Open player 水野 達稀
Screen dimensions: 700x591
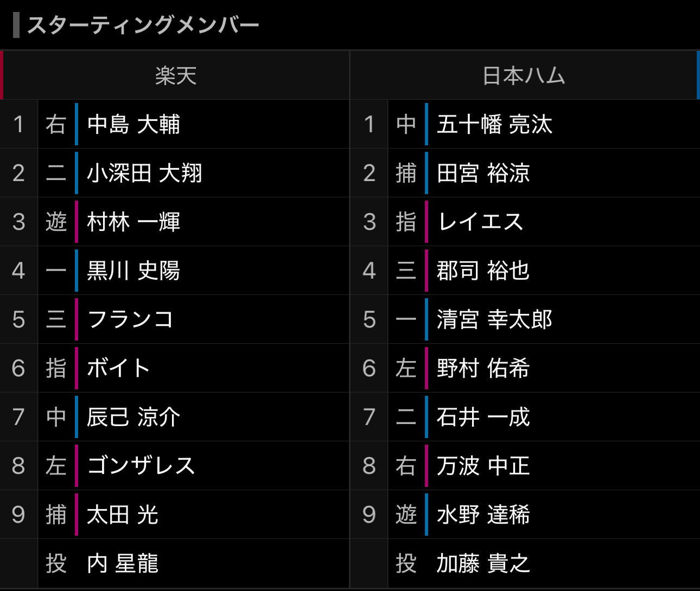click(x=483, y=515)
